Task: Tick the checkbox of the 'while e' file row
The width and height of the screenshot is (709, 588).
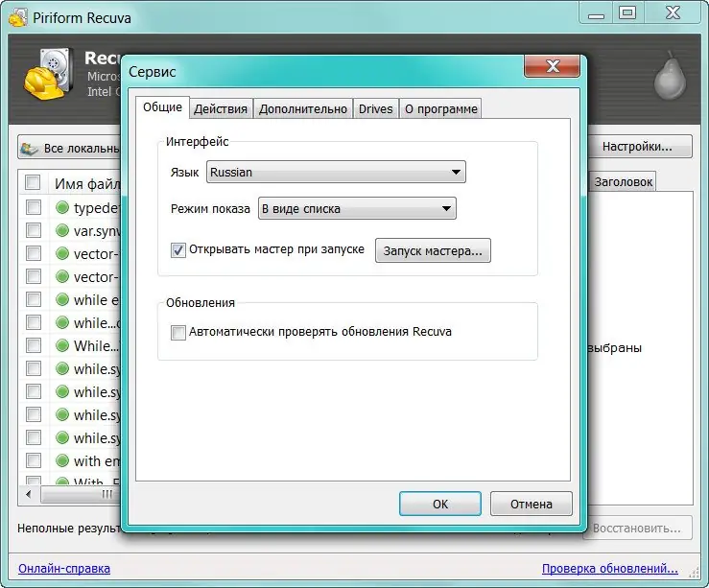Action: tap(34, 299)
